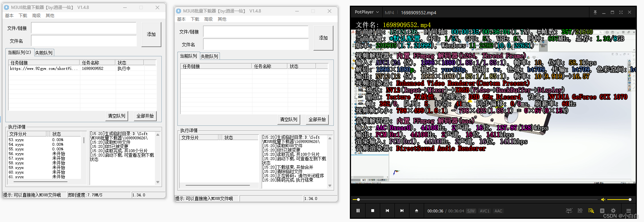
Task: Focus 文件/链接 input in middle M3U8 window
Action: (x=256, y=31)
